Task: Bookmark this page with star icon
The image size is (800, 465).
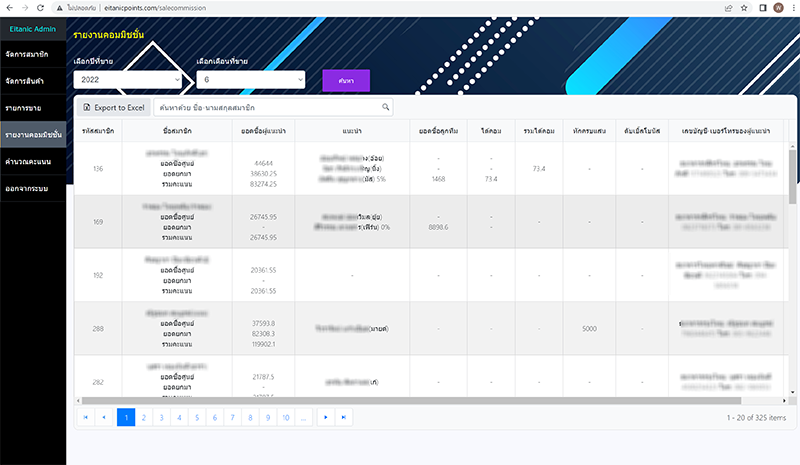Action: (741, 7)
